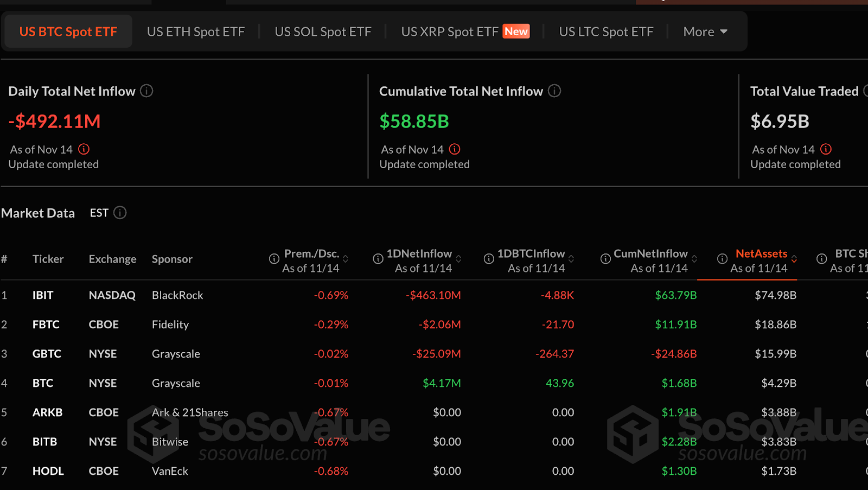Image resolution: width=868 pixels, height=490 pixels.
Task: Click red alert icon under Daily Net Inflow date
Action: coord(84,149)
